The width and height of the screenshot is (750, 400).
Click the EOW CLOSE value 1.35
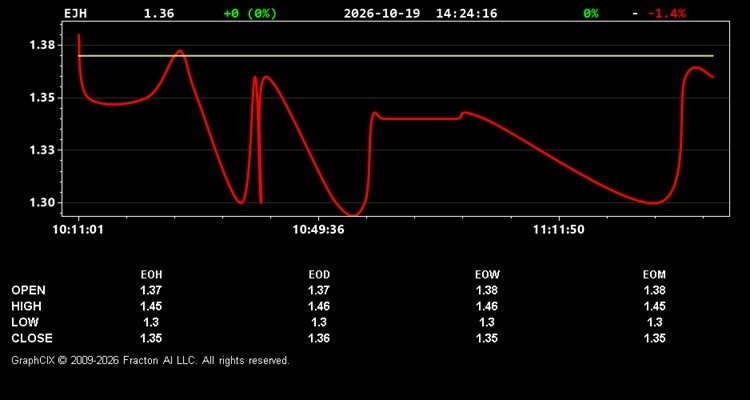[x=487, y=338]
